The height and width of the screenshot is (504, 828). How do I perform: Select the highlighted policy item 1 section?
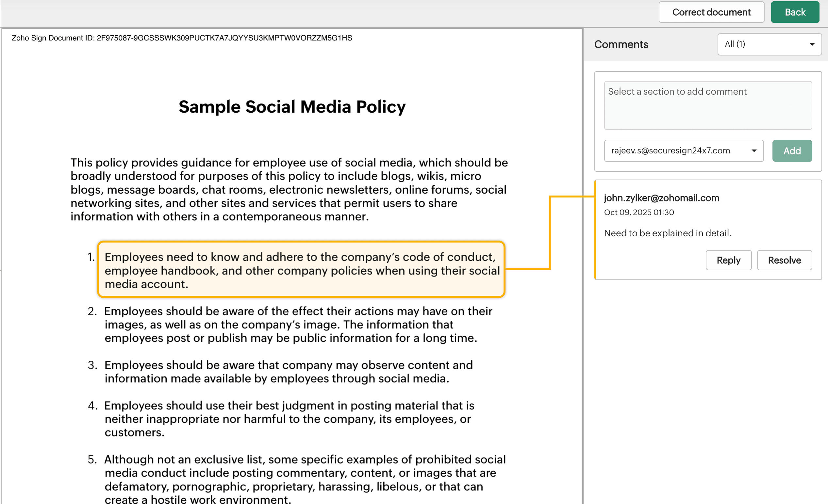(x=301, y=270)
